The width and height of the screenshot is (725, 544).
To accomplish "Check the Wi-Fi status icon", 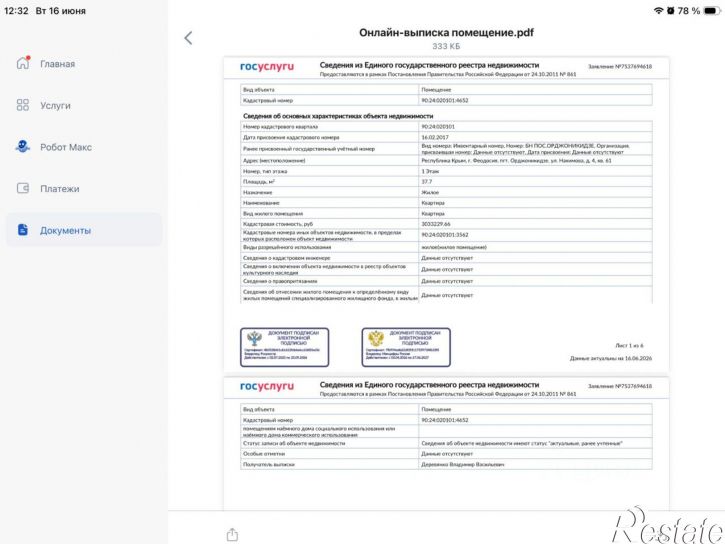I will click(x=658, y=11).
